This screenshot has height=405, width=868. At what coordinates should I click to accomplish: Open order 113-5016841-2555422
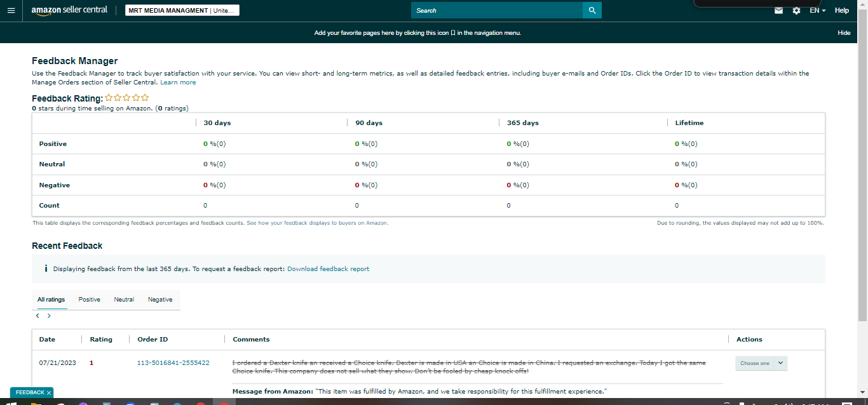point(173,363)
